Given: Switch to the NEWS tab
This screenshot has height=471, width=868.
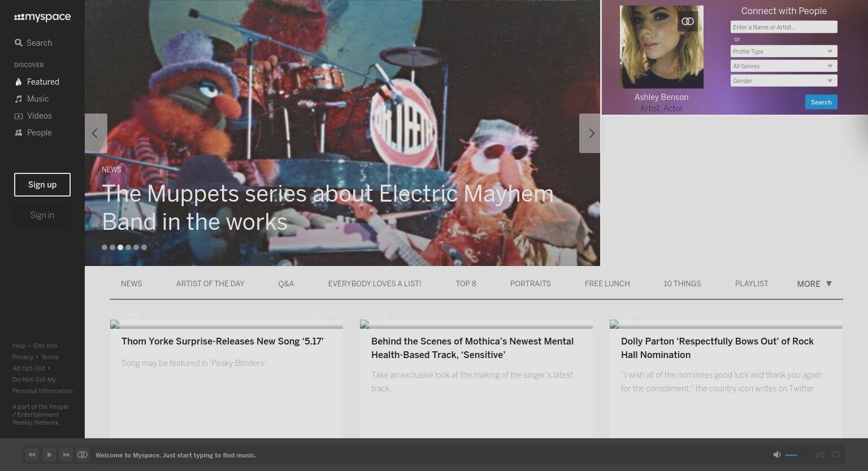Looking at the screenshot, I should [x=132, y=284].
